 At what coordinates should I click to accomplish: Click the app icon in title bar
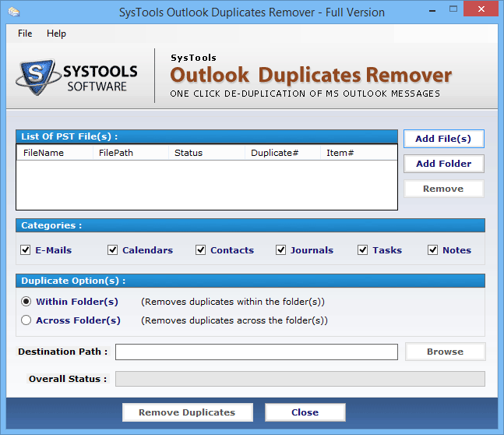tap(14, 12)
